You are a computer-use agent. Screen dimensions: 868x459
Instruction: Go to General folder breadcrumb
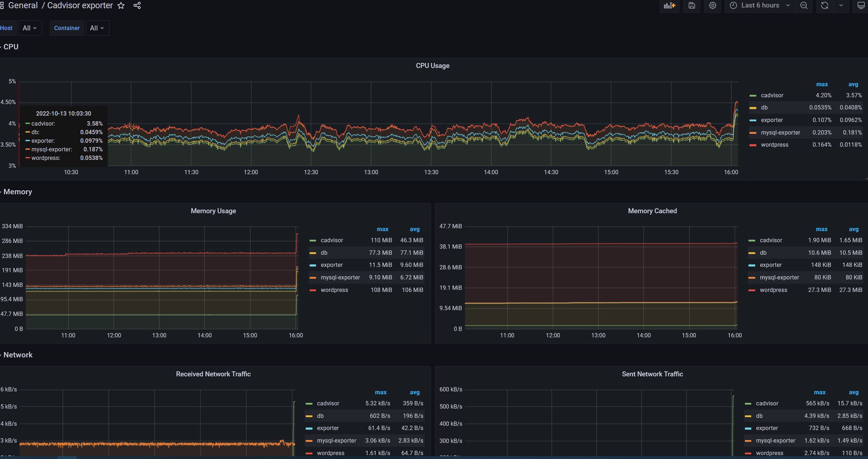(23, 5)
